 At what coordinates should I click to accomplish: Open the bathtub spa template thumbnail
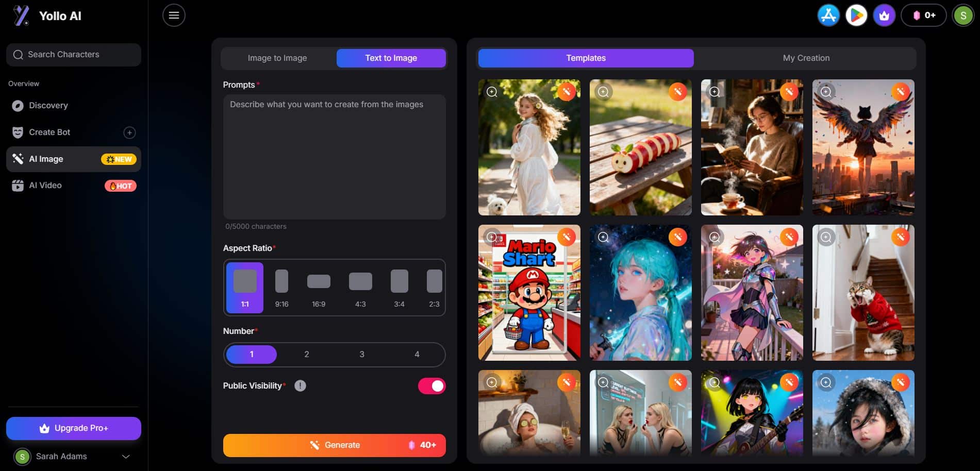click(529, 413)
